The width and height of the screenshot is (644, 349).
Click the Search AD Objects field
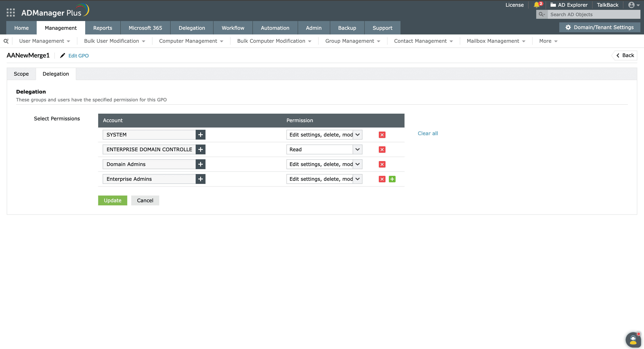[x=594, y=15]
